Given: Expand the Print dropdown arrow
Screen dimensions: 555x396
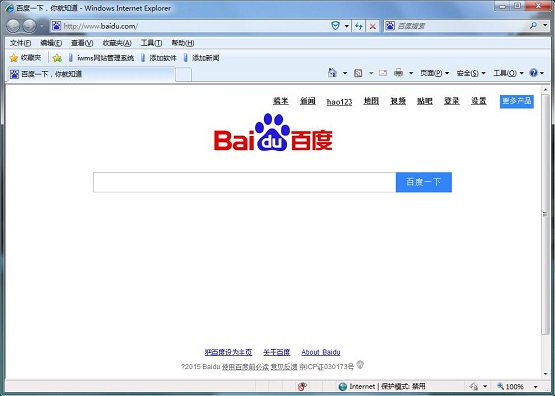Looking at the screenshot, I should pyautogui.click(x=411, y=73).
